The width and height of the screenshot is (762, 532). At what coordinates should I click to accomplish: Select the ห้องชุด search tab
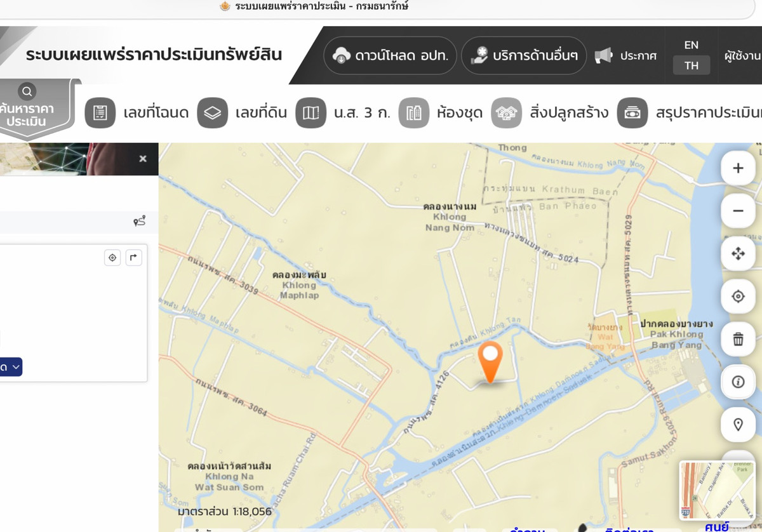(441, 113)
